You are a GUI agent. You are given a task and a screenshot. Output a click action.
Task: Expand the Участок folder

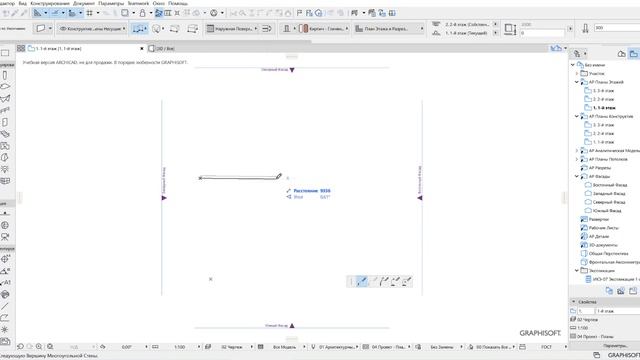click(x=577, y=73)
